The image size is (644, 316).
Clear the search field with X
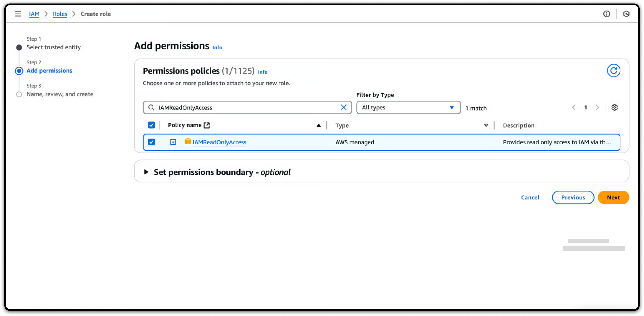coord(343,107)
